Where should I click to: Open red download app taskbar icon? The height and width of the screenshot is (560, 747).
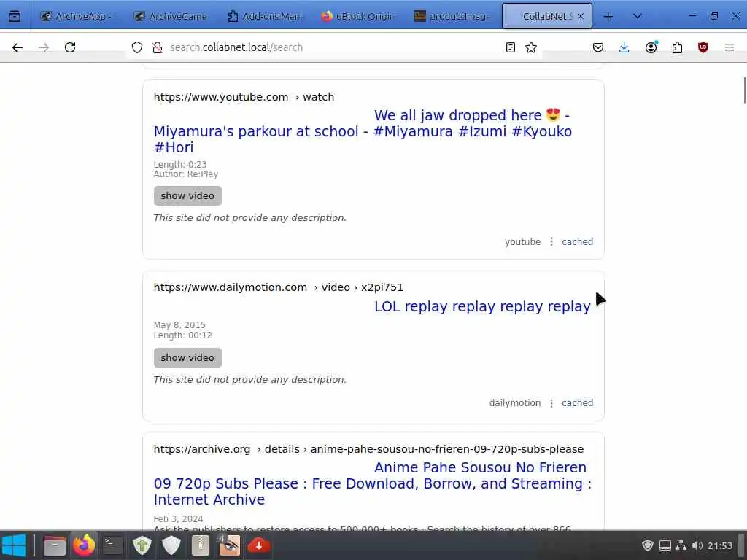coord(259,545)
